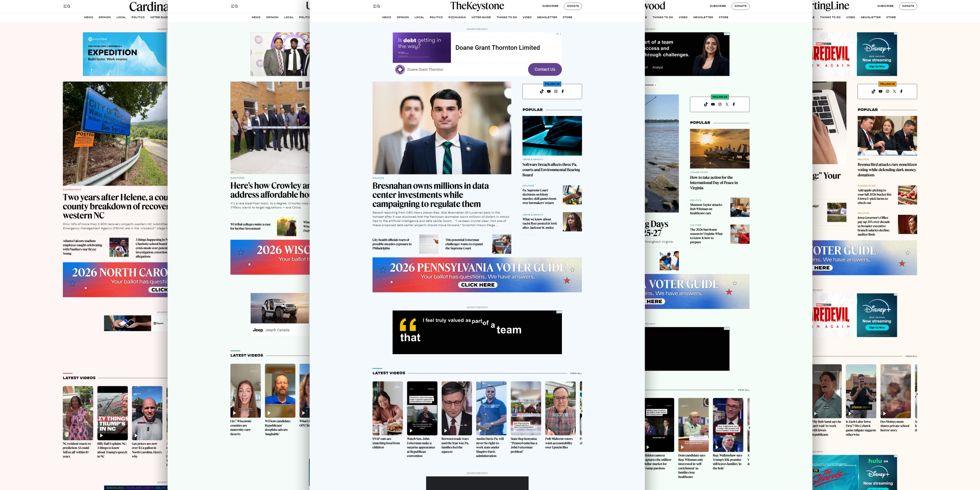Open TheKeystone Instagram icon
Image resolution: width=980 pixels, height=490 pixels.
tap(556, 91)
